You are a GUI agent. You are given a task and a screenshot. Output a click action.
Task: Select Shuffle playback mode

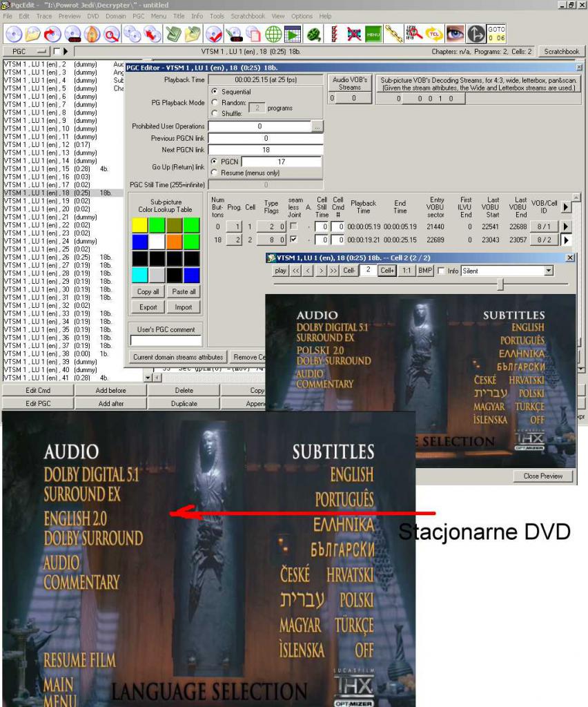pos(215,114)
